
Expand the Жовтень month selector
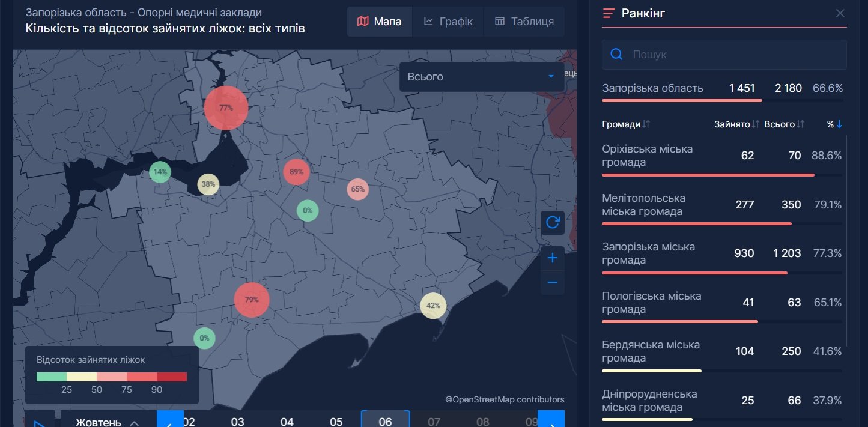click(x=108, y=422)
